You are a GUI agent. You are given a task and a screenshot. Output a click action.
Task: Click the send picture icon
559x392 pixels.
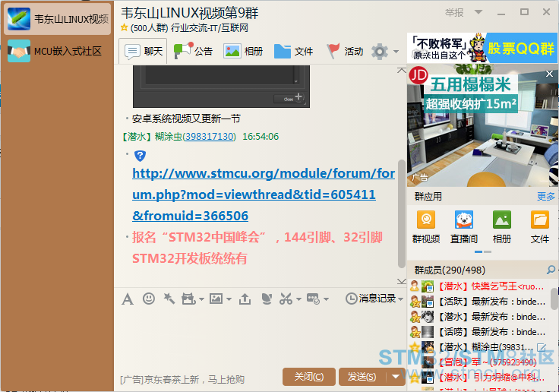(x=216, y=299)
